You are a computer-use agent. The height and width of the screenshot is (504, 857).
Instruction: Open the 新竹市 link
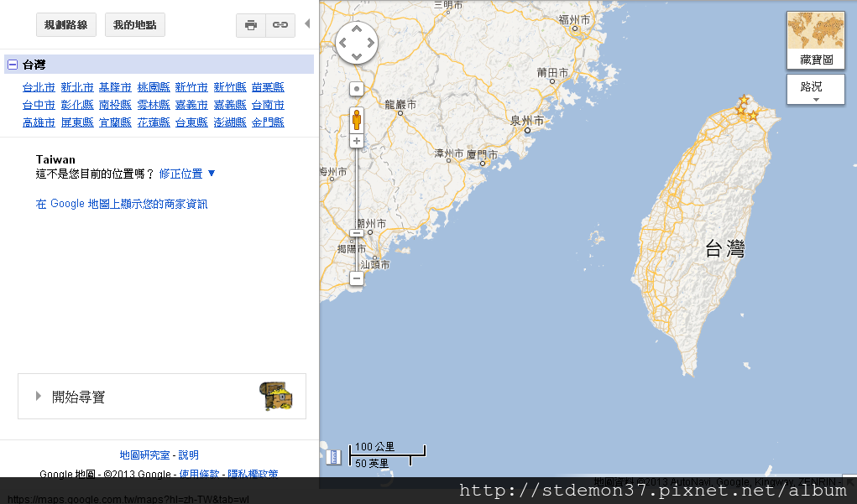coord(191,87)
